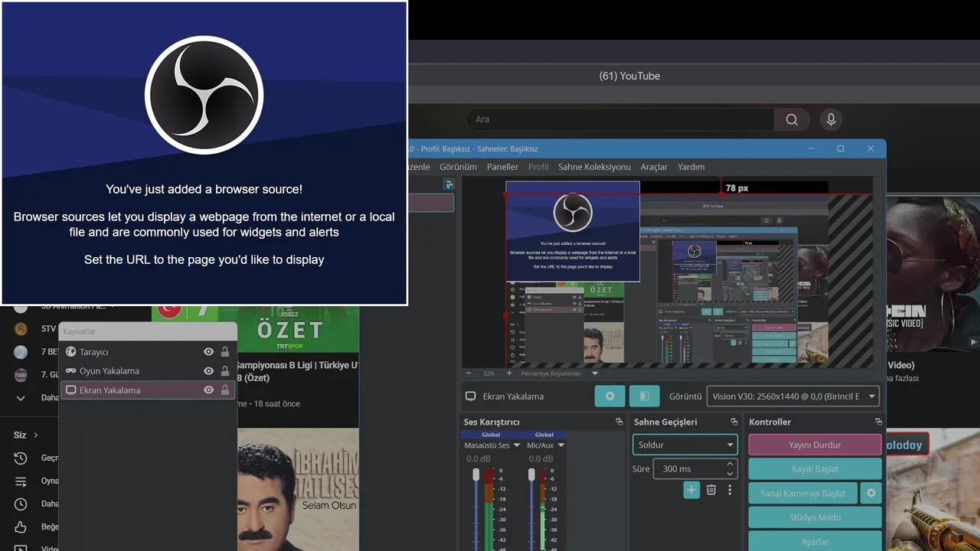Start voice search with microphone icon
The image size is (980, 551).
click(x=831, y=119)
